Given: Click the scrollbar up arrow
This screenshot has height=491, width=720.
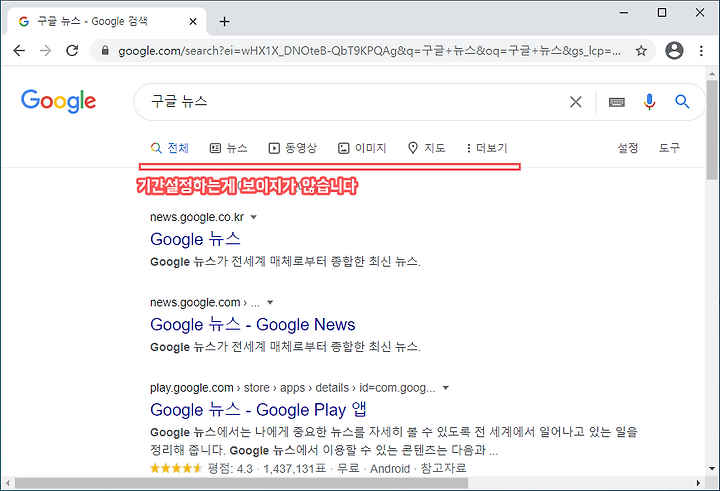Looking at the screenshot, I should tap(712, 73).
